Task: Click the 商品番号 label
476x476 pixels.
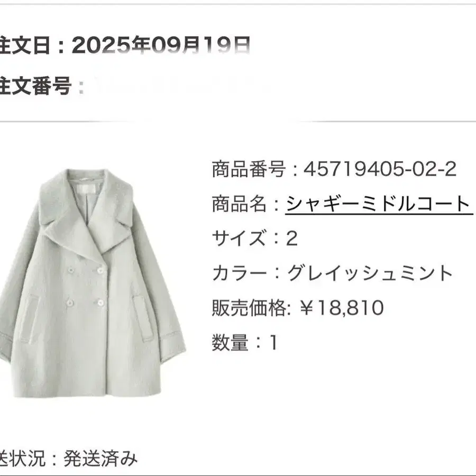Action: click(x=249, y=169)
